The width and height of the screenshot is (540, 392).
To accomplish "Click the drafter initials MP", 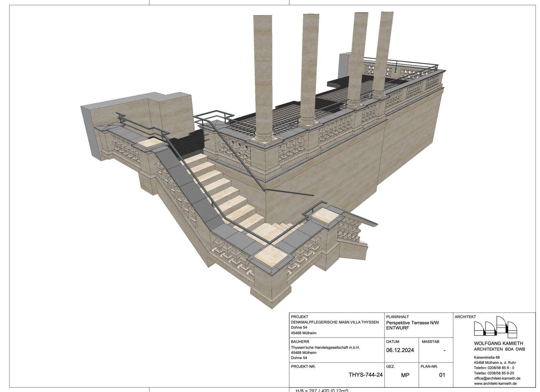I will (x=405, y=375).
